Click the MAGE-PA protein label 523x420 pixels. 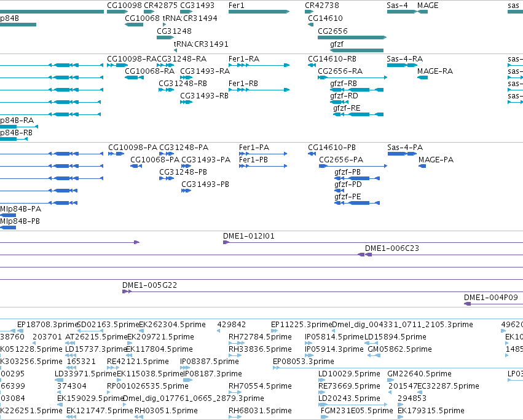point(436,160)
